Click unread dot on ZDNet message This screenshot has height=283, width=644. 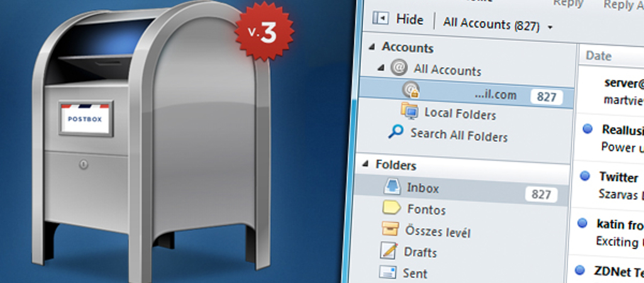(579, 270)
